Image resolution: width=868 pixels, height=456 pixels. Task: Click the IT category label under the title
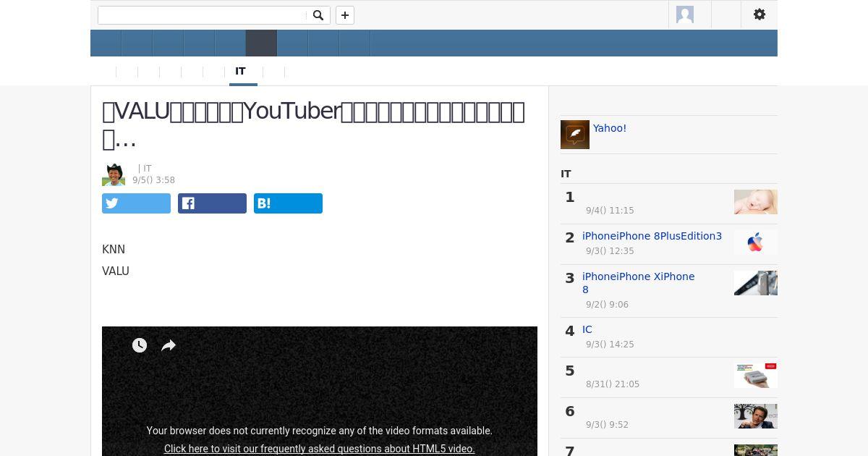pyautogui.click(x=148, y=169)
